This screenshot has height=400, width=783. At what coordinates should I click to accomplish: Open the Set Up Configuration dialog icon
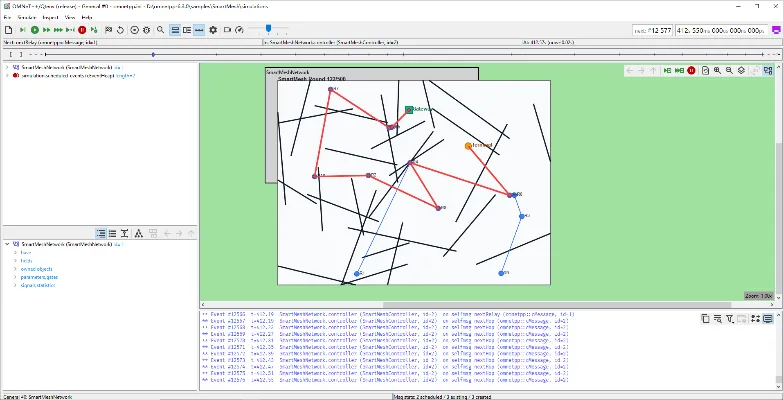pos(8,30)
